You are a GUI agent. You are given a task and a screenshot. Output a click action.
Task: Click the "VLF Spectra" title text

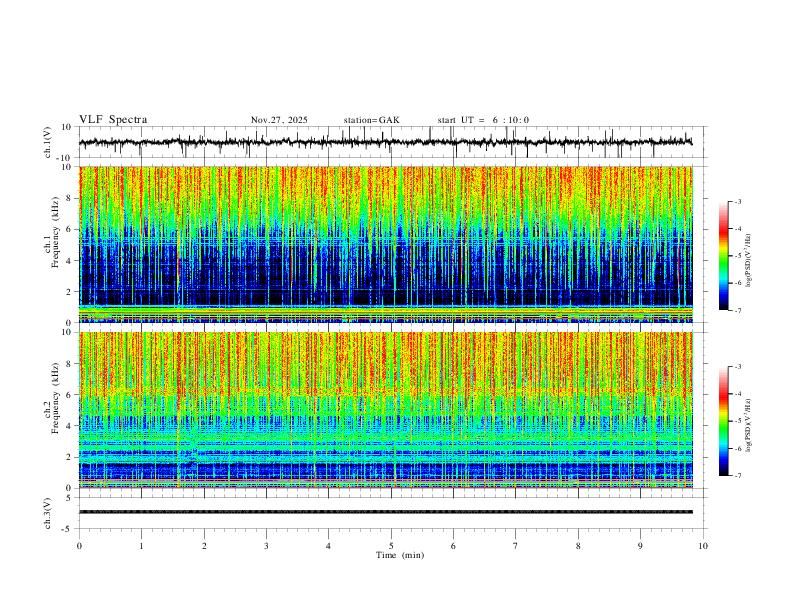(113, 120)
